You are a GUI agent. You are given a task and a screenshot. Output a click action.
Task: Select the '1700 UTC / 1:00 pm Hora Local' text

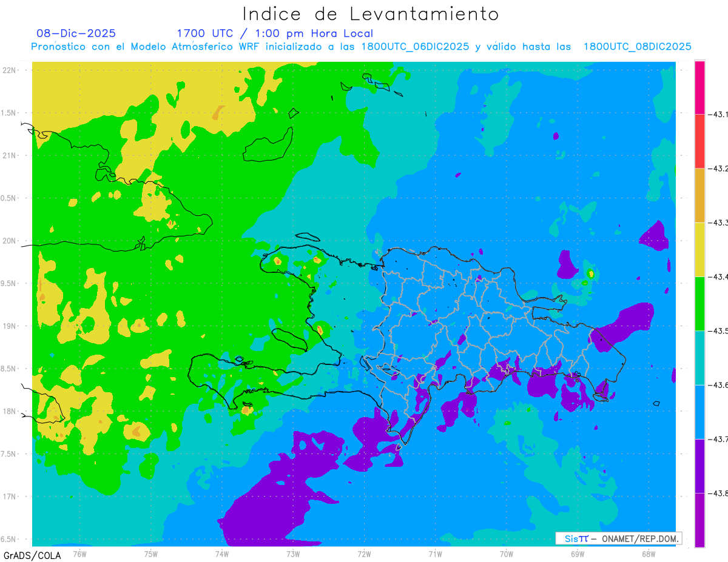[275, 33]
